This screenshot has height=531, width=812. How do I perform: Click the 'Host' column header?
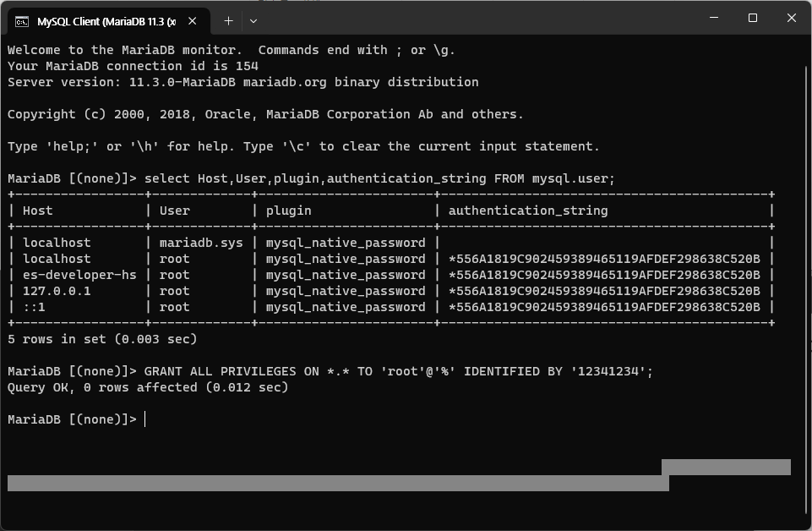(x=37, y=211)
